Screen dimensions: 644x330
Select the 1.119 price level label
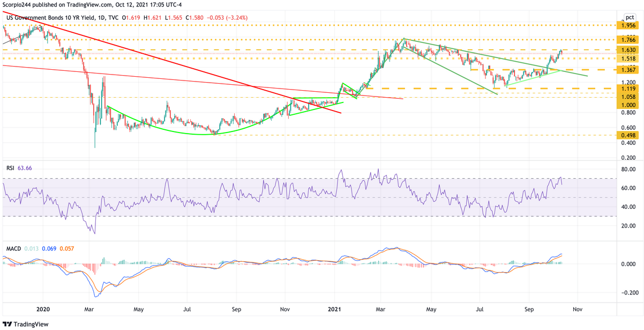click(x=628, y=89)
